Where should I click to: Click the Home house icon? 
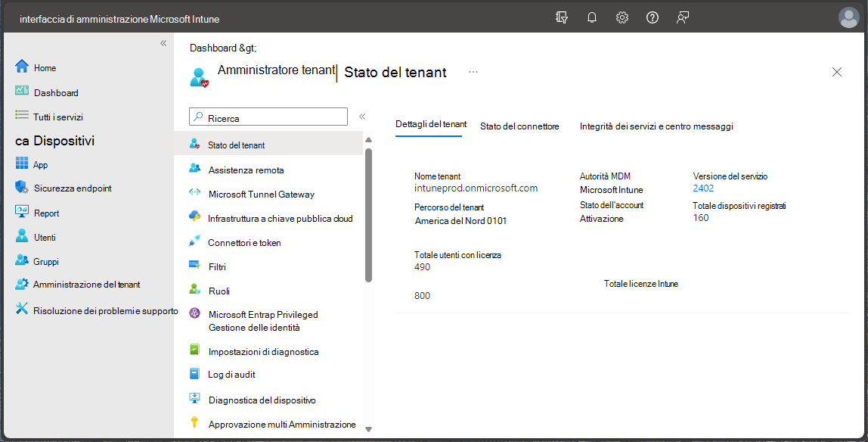coord(22,67)
